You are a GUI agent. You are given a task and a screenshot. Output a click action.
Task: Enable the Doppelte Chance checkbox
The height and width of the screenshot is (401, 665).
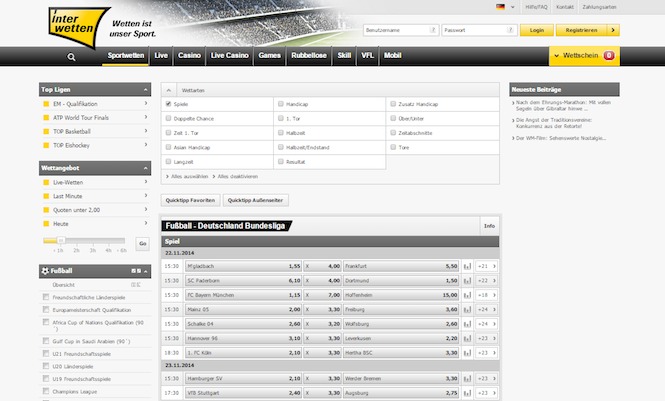click(x=168, y=117)
